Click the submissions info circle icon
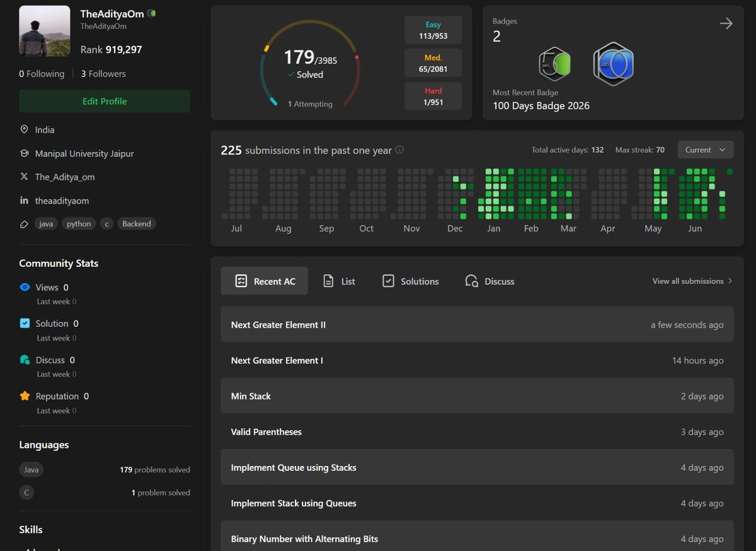 [x=399, y=151]
